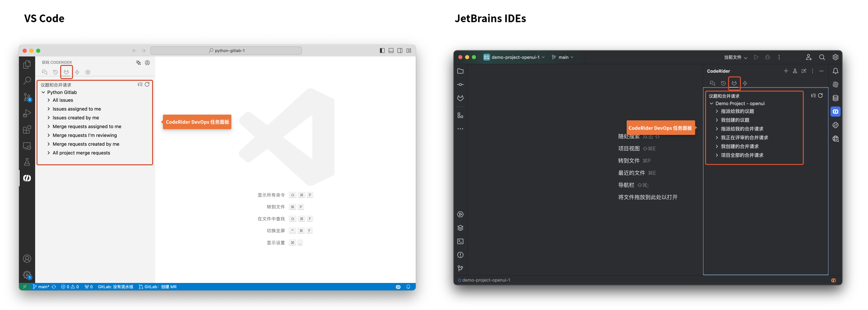The image size is (868, 310).
Task: Click Debug bug icon in JetBrains toolbar
Action: 768,57
